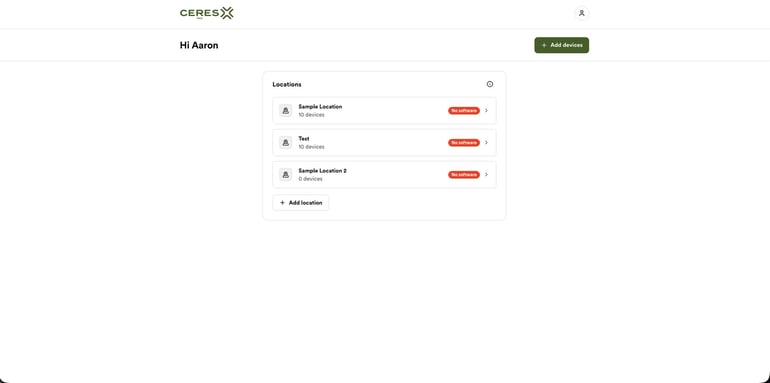Open the user profile icon
The height and width of the screenshot is (383, 770).
coord(581,13)
